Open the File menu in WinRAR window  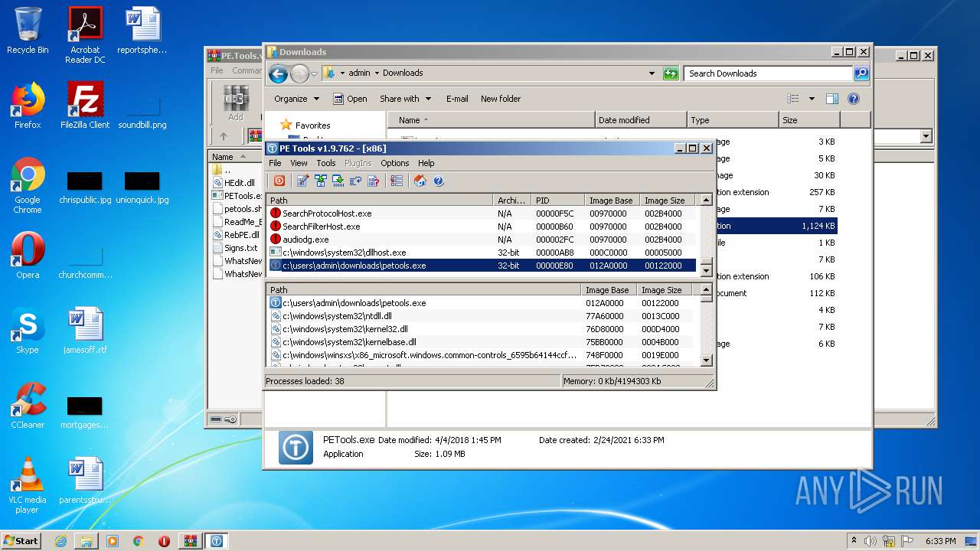pyautogui.click(x=217, y=70)
